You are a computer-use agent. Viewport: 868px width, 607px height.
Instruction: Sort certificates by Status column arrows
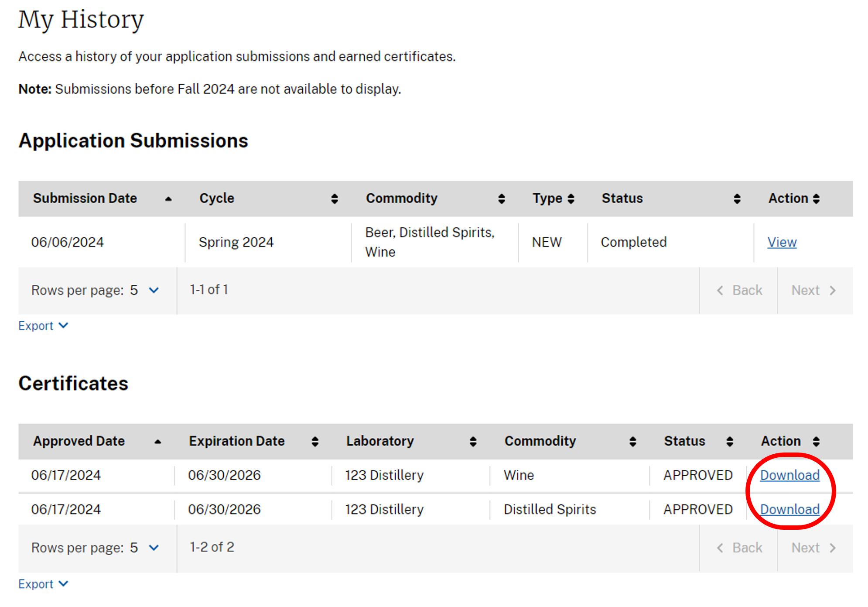pos(730,442)
